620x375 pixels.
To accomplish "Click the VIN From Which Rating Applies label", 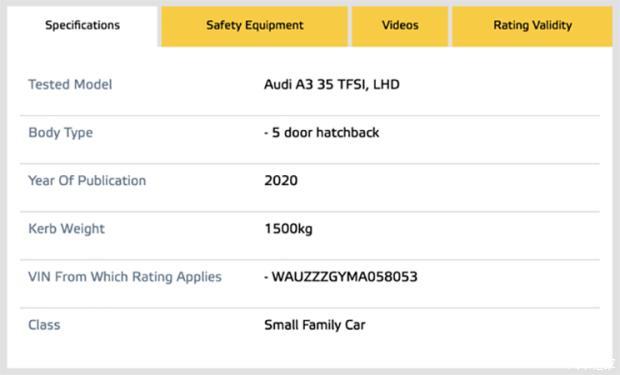I will [x=125, y=277].
